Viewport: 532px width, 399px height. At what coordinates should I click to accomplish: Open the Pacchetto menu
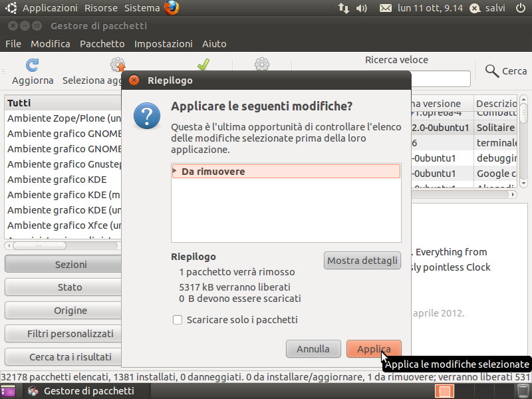[x=102, y=44]
